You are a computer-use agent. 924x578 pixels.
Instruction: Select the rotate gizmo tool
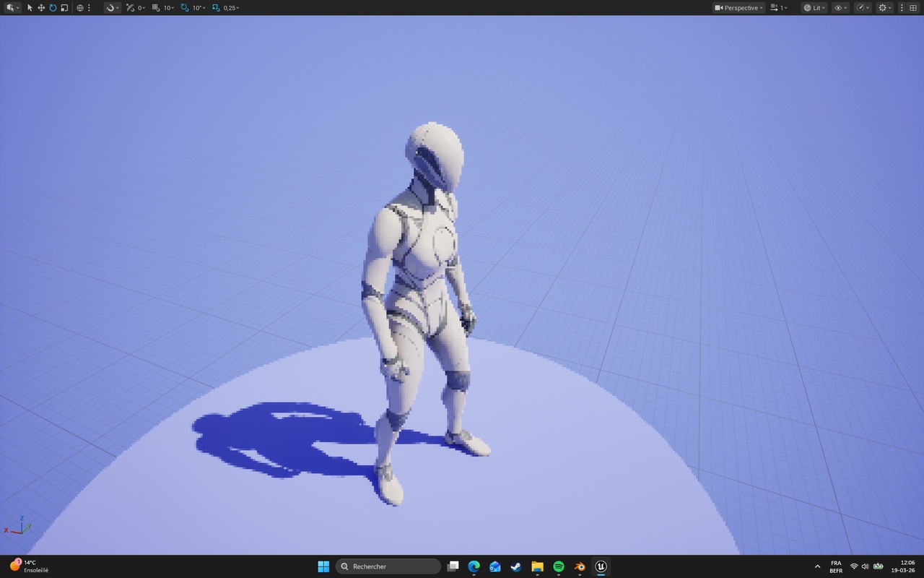tap(53, 7)
